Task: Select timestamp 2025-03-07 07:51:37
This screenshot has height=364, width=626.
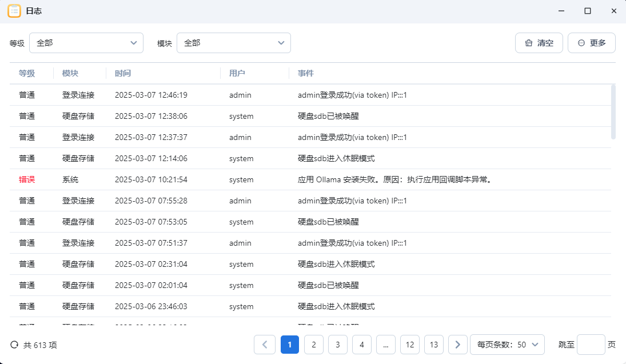Action: 151,243
